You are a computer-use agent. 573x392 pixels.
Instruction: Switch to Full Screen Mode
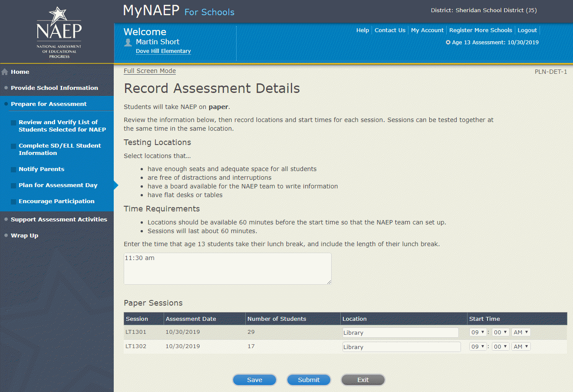point(150,71)
